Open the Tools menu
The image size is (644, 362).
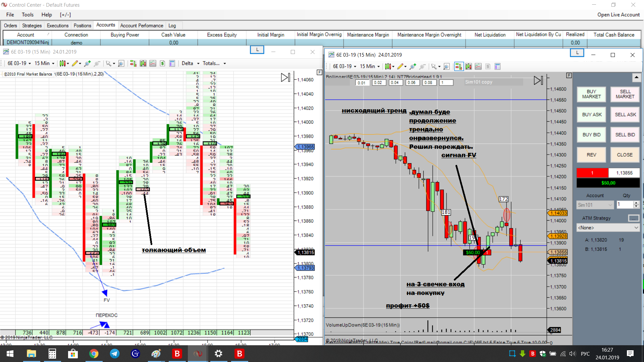pyautogui.click(x=28, y=15)
